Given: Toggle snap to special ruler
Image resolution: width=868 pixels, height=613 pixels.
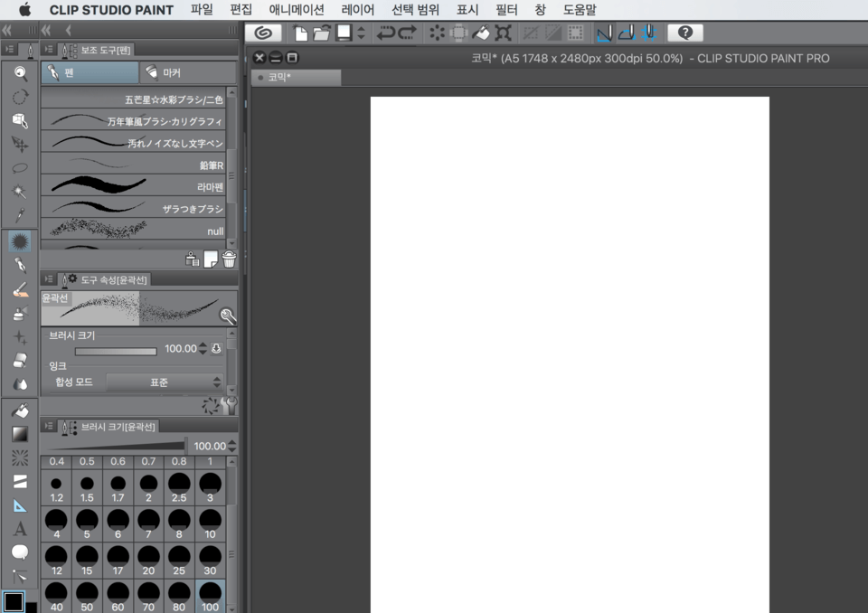Looking at the screenshot, I should point(626,33).
